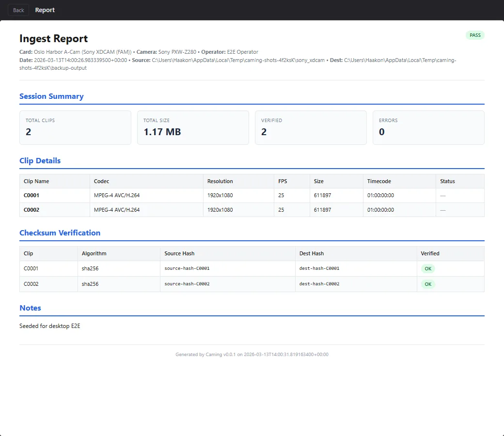Select the Report title in the top bar
This screenshot has width=504, height=436.
point(45,10)
